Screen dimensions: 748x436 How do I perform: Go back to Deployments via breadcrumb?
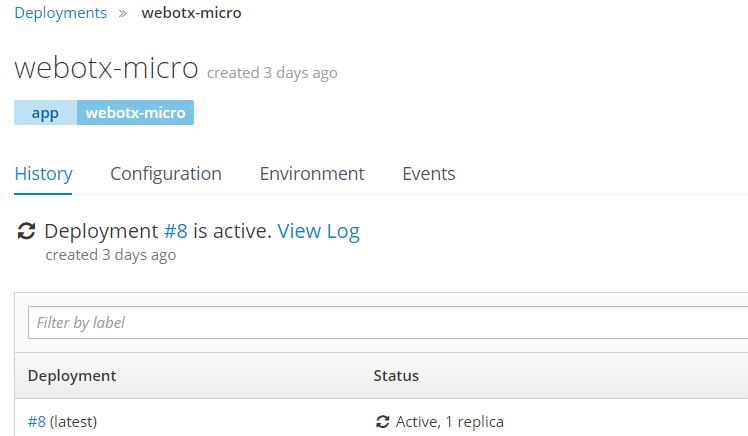[x=60, y=13]
